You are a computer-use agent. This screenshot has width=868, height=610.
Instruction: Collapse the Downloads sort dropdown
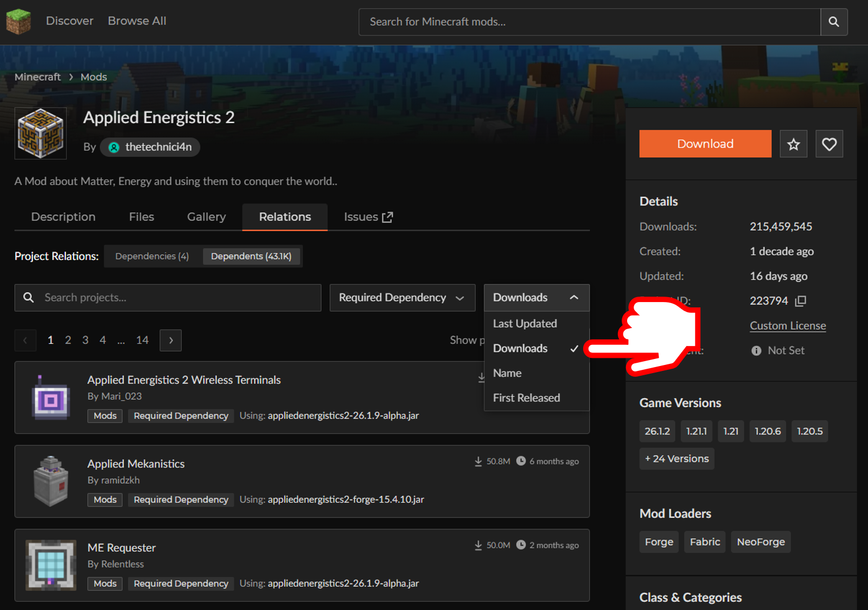537,298
